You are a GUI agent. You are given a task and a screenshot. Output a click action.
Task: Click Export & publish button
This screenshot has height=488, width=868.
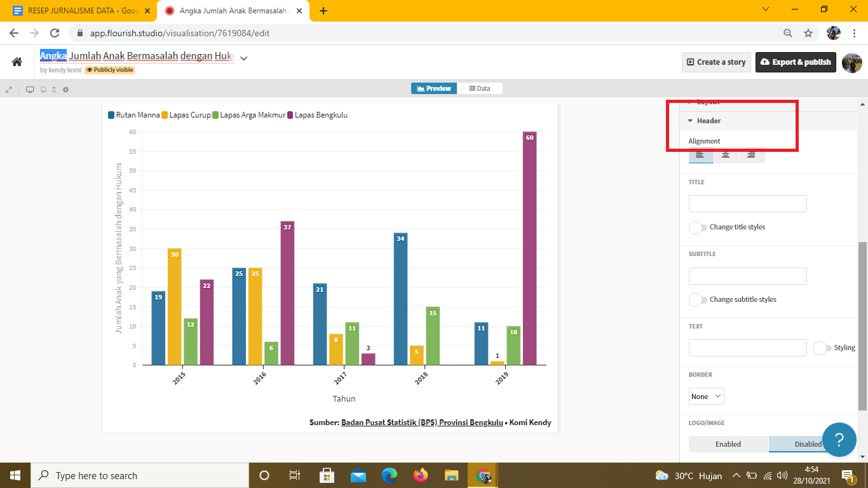[795, 62]
